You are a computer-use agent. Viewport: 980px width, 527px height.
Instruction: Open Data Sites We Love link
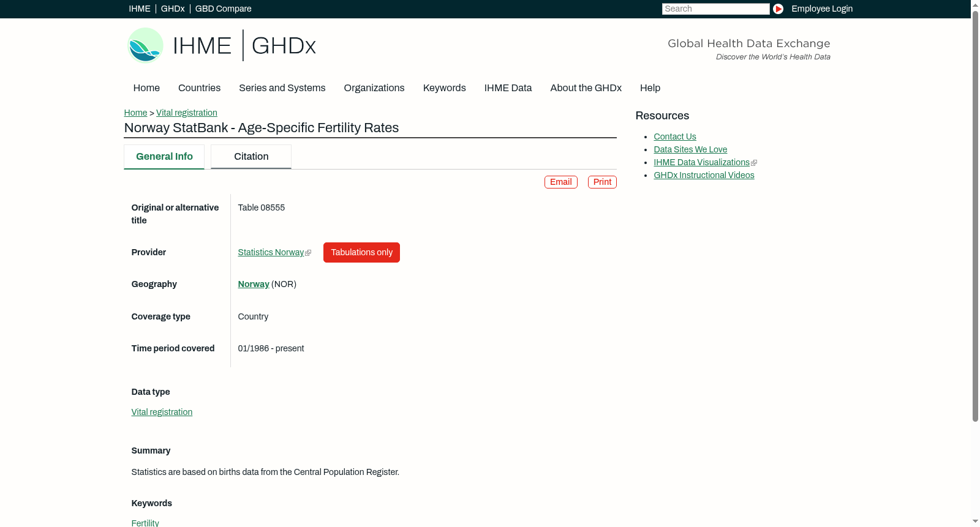(x=690, y=149)
